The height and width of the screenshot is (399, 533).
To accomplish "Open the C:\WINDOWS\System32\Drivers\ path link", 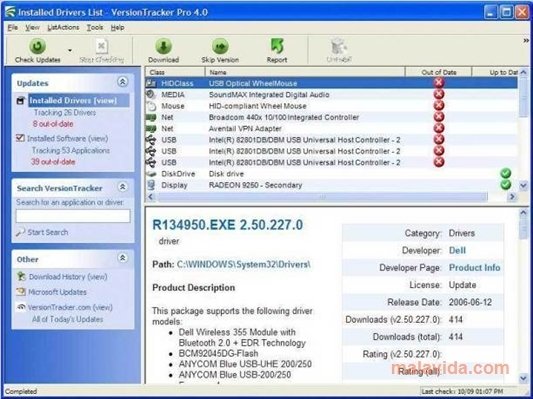I will [243, 264].
